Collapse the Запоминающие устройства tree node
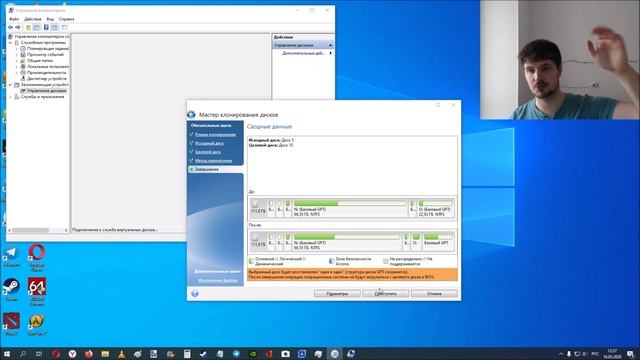The width and height of the screenshot is (640, 360). point(11,85)
